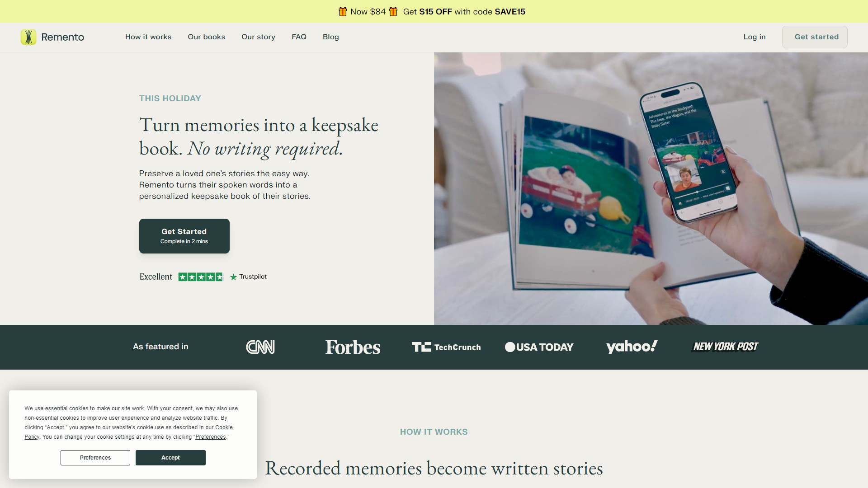Select the Our books menu item

coord(206,37)
